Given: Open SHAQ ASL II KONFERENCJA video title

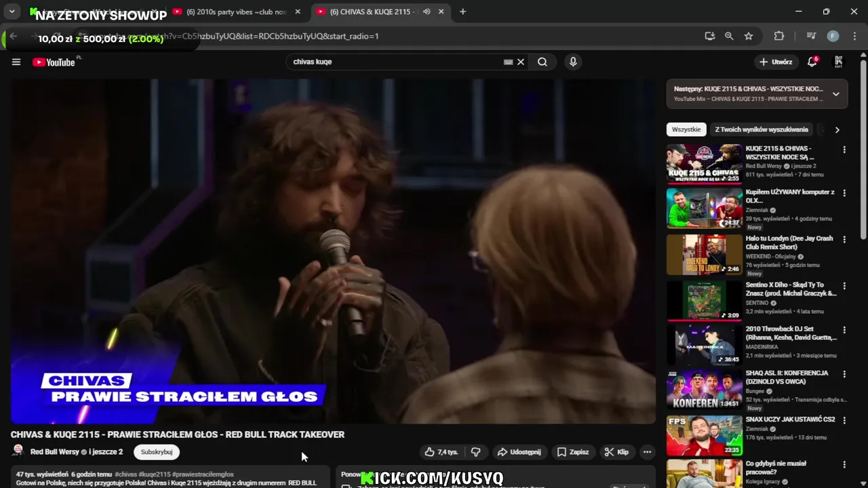Looking at the screenshot, I should [x=787, y=377].
